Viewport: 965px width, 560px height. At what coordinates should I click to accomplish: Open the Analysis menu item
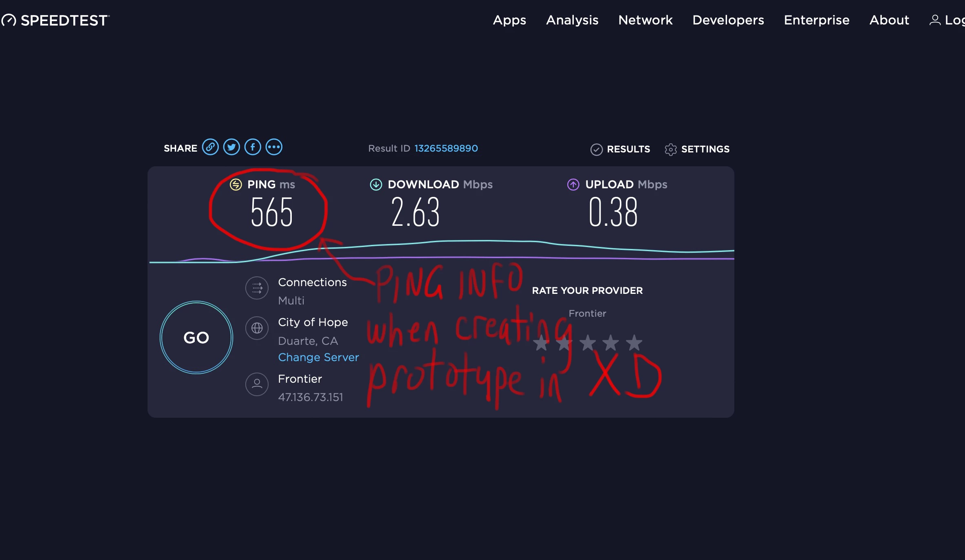pos(572,20)
